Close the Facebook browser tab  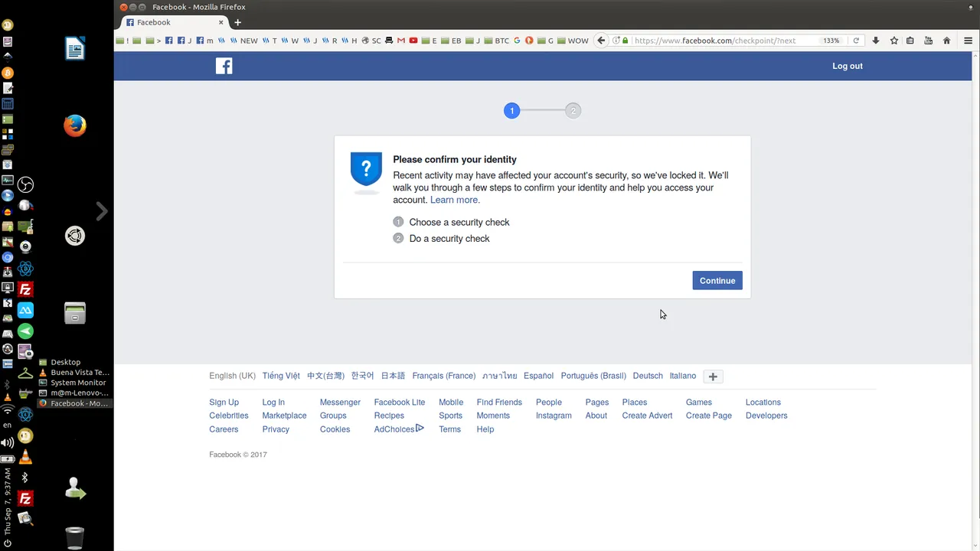point(221,22)
